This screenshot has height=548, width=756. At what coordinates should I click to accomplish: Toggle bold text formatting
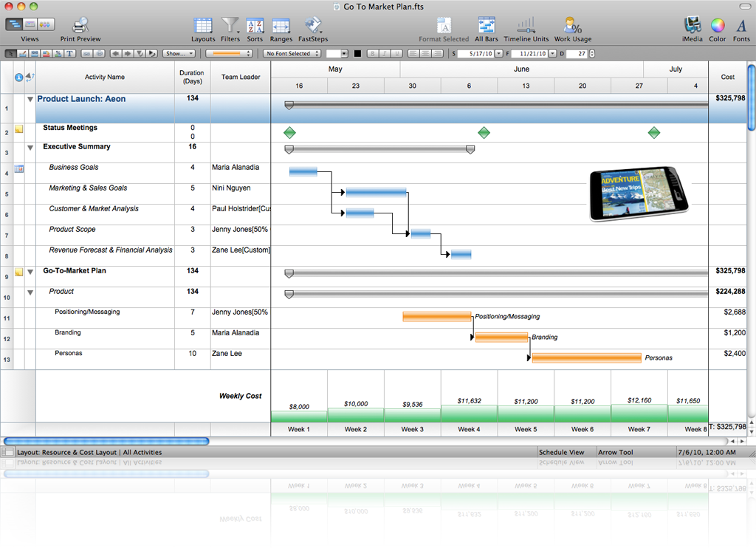[x=374, y=53]
